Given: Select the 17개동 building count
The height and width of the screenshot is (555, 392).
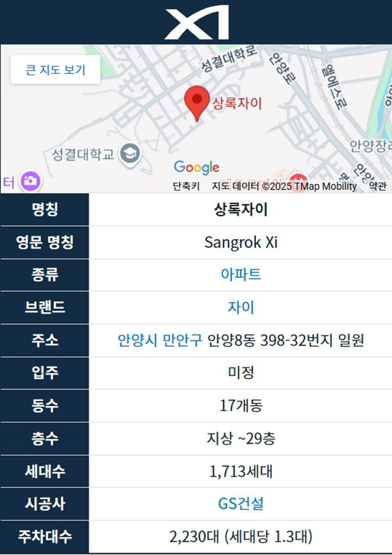Looking at the screenshot, I should click(241, 406).
